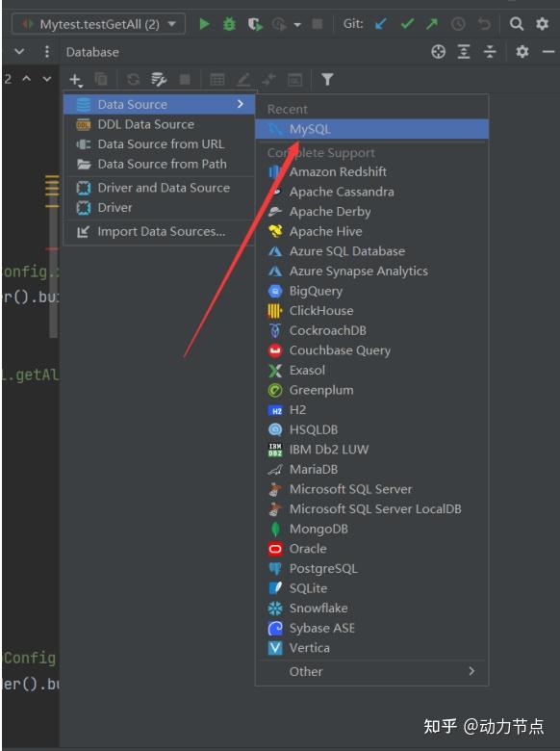Choose H2 database
This screenshot has width=560, height=751.
tap(372, 410)
